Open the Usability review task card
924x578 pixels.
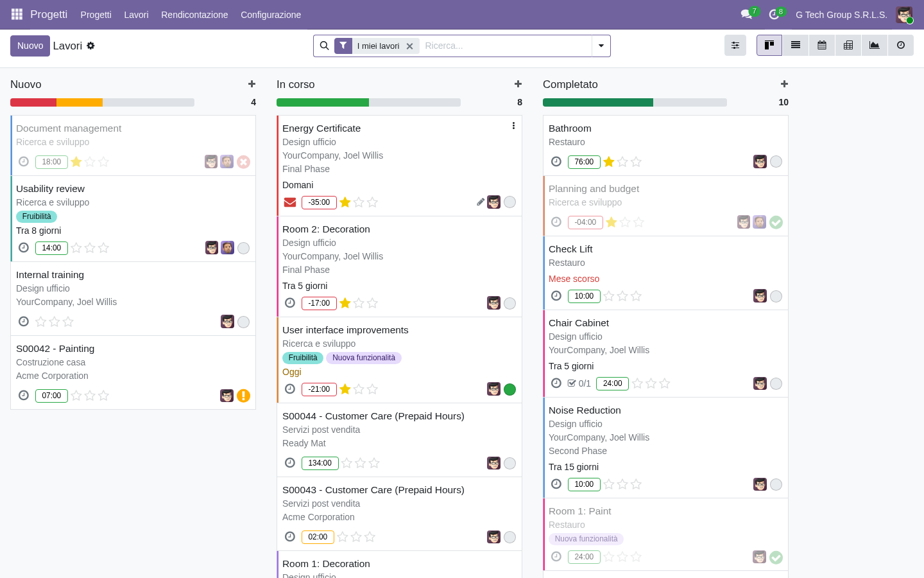click(133, 219)
